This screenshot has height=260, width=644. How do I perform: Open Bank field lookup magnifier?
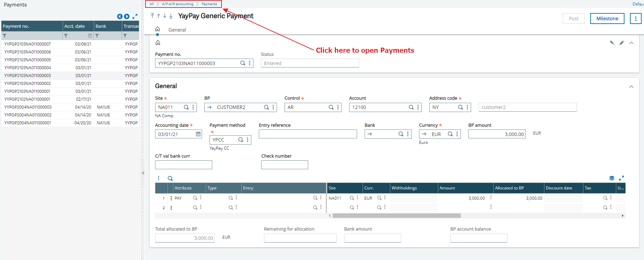click(x=401, y=134)
